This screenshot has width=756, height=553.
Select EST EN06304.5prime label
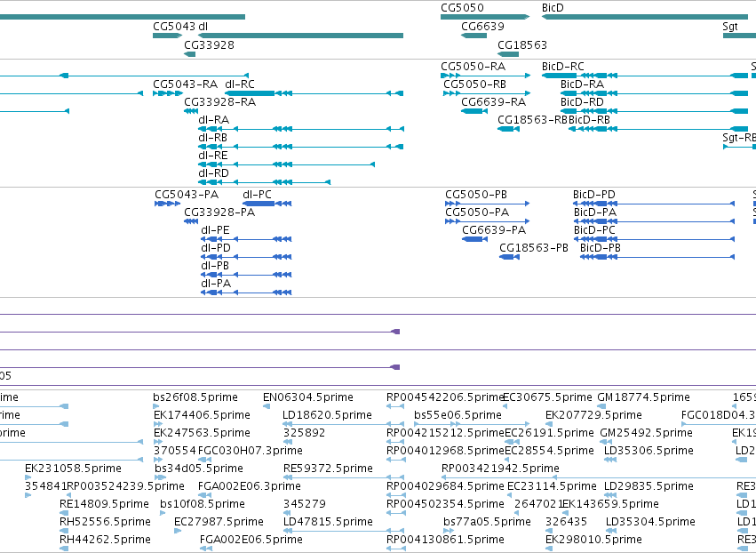[308, 397]
